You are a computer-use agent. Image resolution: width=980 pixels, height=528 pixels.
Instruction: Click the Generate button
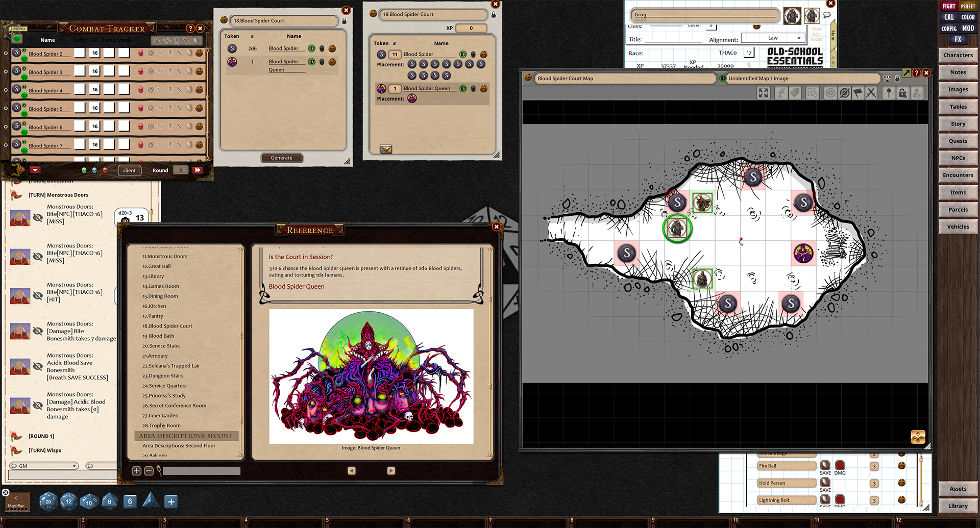pos(282,158)
